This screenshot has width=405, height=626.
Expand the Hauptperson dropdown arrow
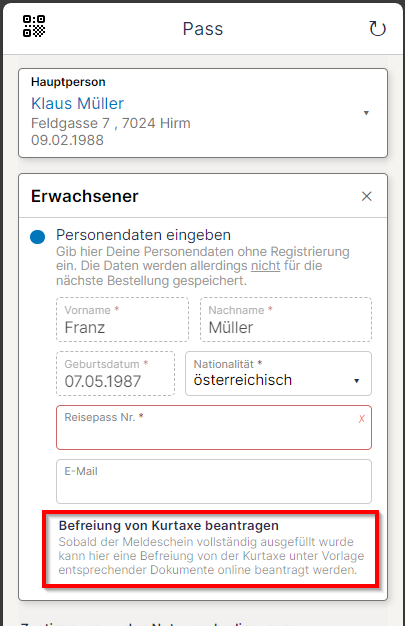366,113
